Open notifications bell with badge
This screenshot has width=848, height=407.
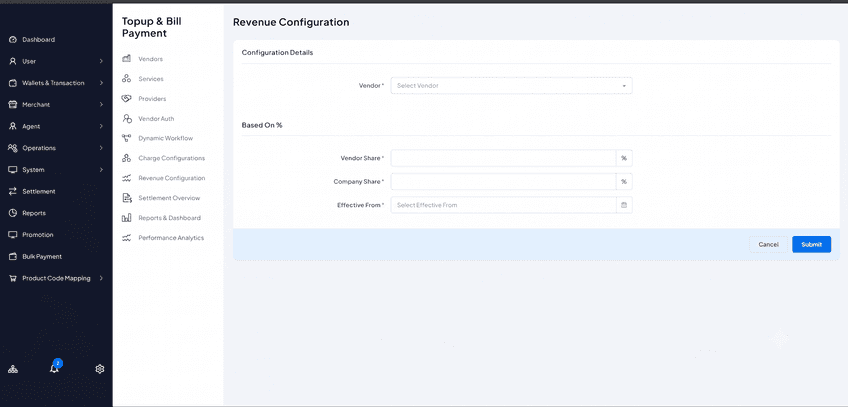coord(55,368)
